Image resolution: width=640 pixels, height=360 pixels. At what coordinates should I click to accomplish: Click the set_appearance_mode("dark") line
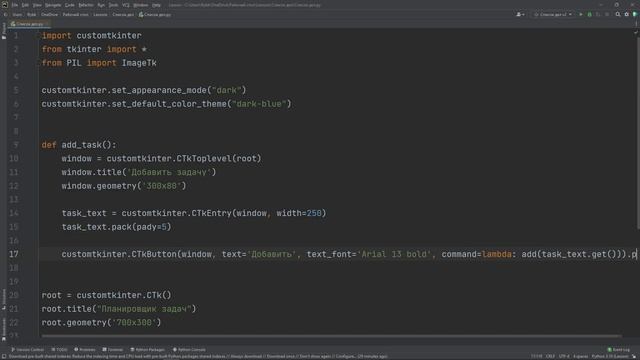[144, 90]
